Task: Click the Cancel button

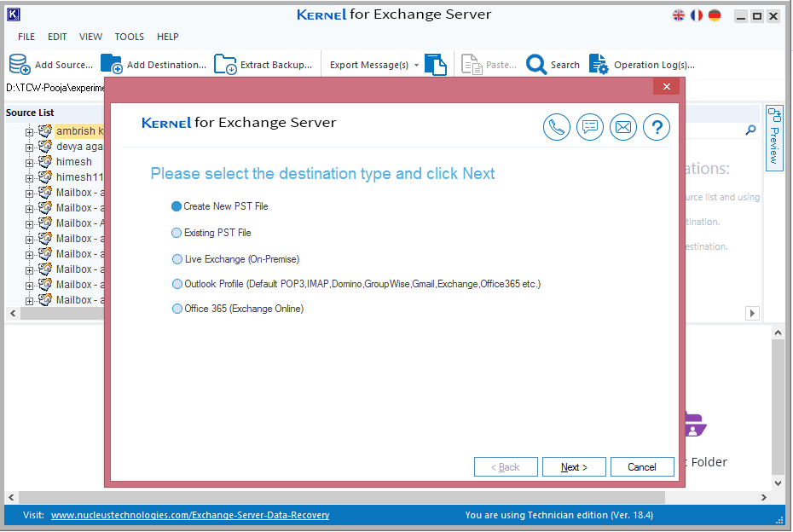Action: pyautogui.click(x=642, y=466)
